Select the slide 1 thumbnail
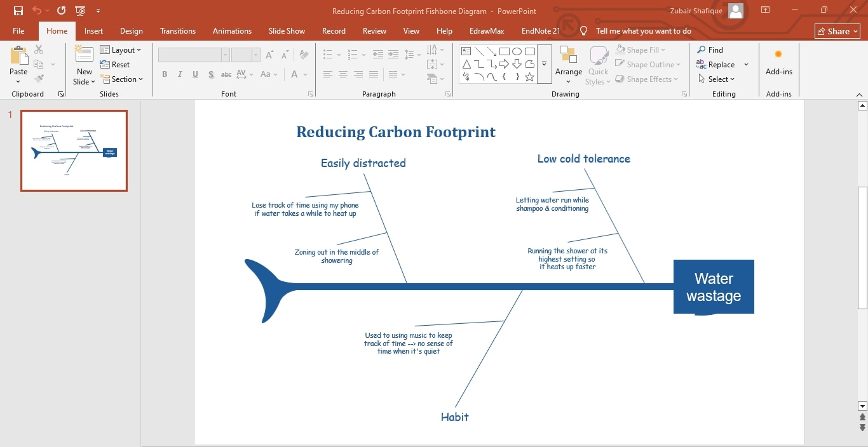This screenshot has height=447, width=868. pyautogui.click(x=74, y=150)
